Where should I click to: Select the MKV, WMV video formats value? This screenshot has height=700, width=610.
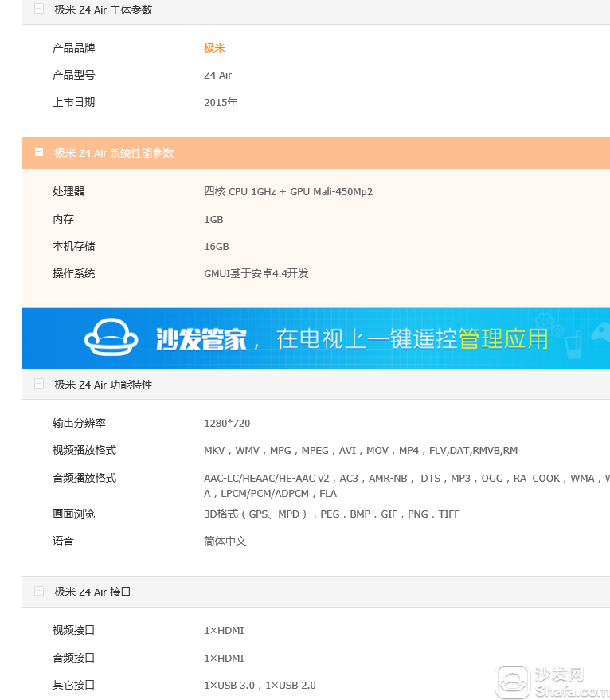(x=361, y=451)
